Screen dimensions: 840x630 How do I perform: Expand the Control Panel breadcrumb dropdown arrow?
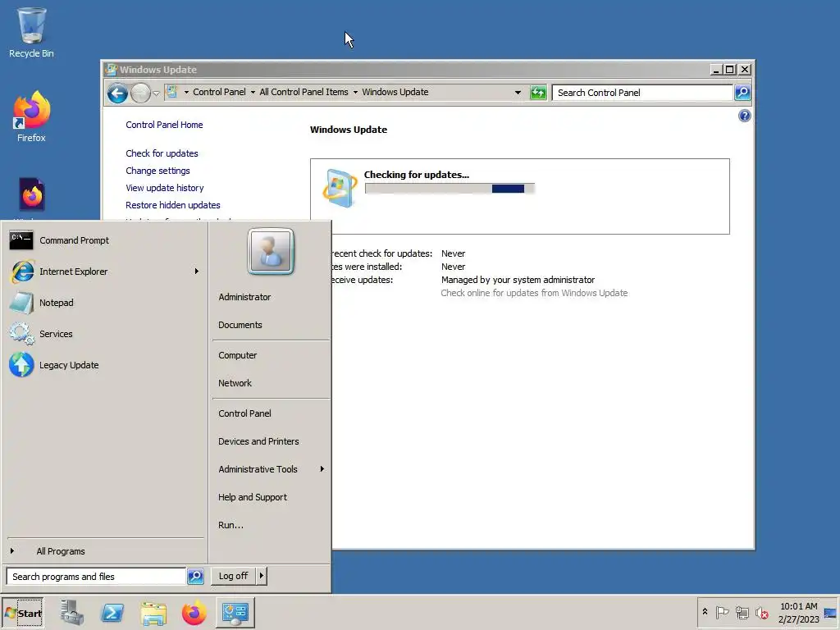[186, 92]
